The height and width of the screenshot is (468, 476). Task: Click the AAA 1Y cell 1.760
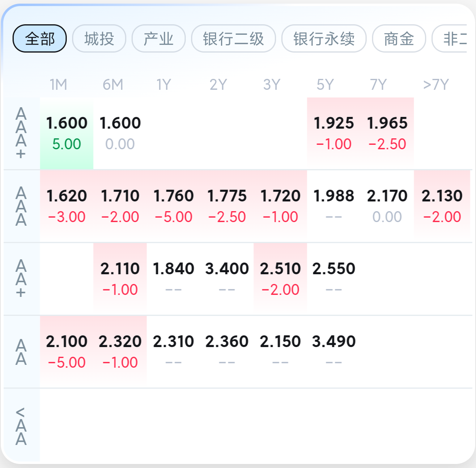tap(173, 206)
